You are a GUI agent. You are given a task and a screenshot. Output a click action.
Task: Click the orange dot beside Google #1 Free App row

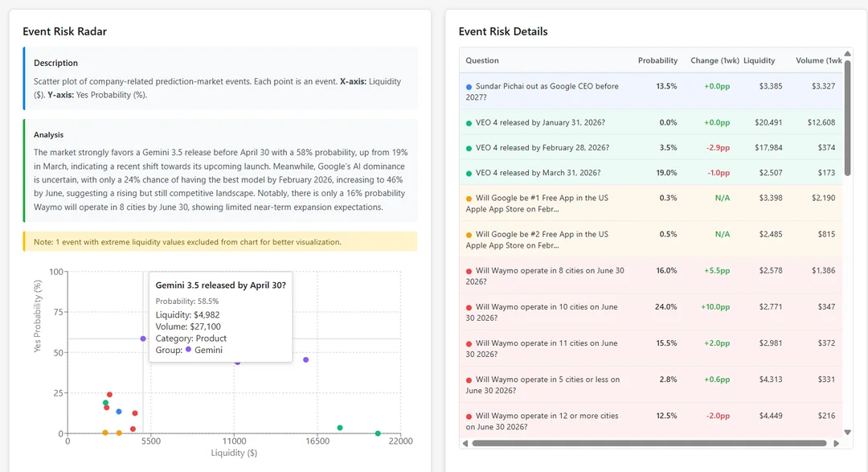tap(467, 198)
